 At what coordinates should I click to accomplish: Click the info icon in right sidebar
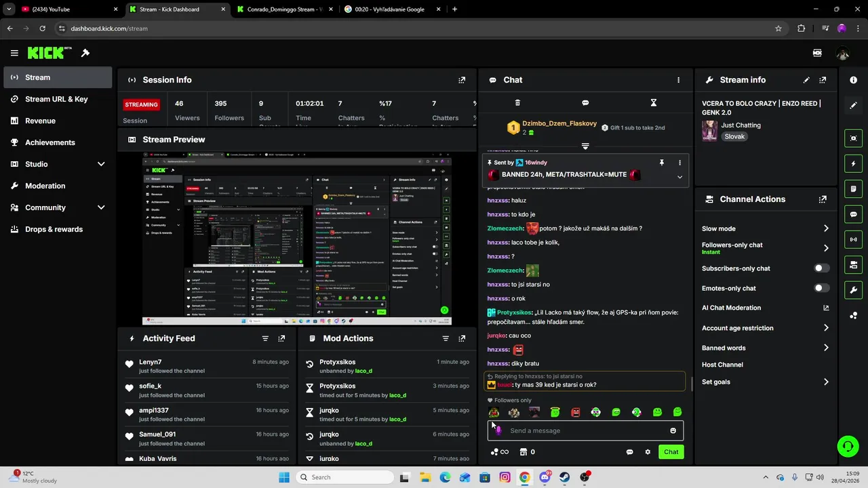pos(853,80)
